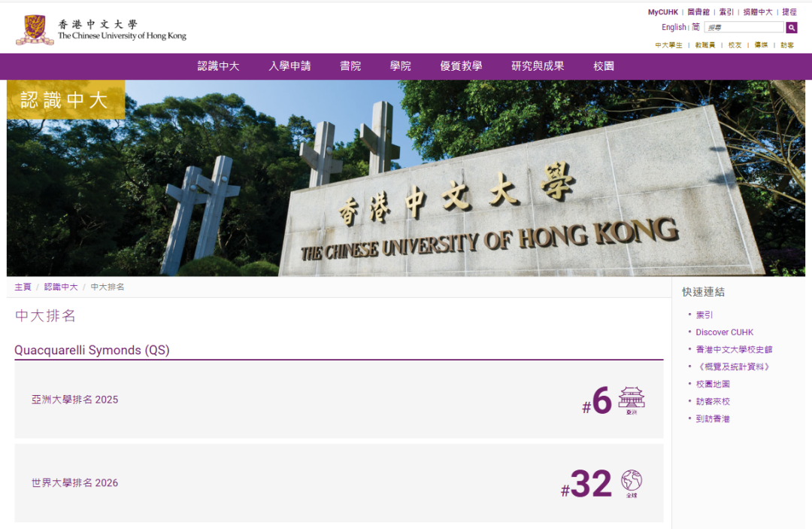Click the Asia pagoda ranking icon

(x=632, y=400)
